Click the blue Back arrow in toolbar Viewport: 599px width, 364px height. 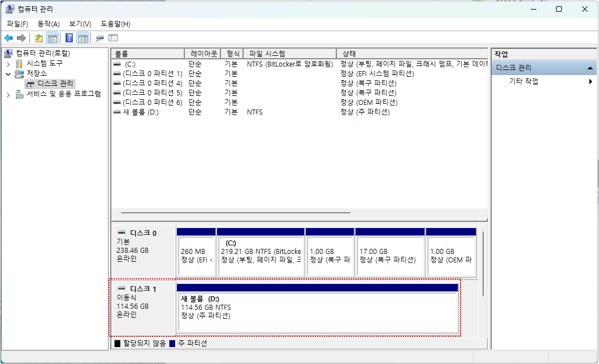click(8, 38)
